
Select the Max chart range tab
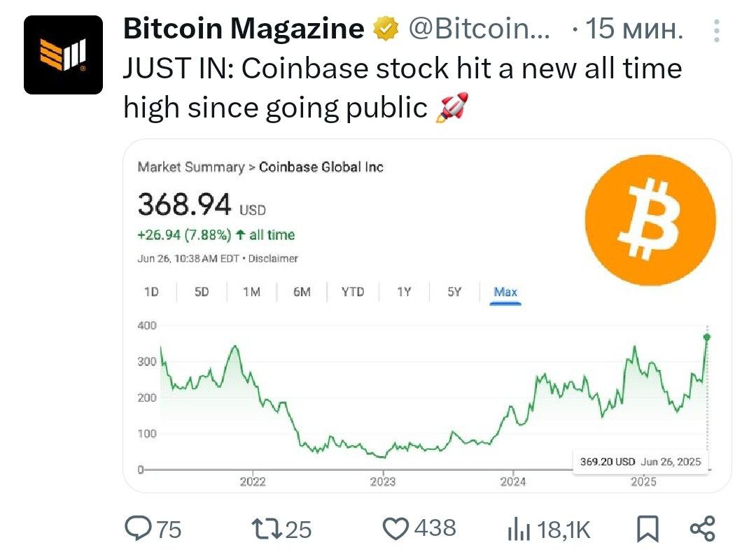(505, 292)
